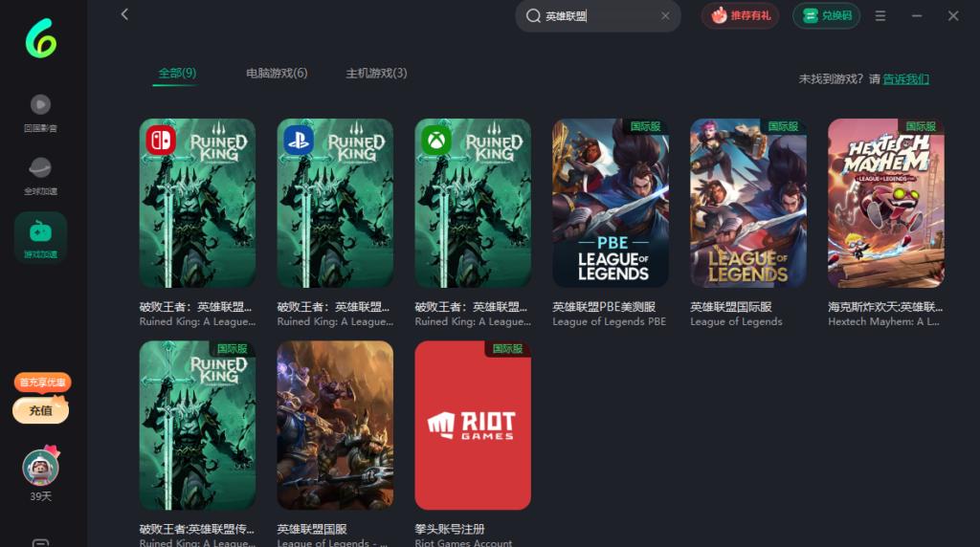Switch to the 电脑游戏(6) tab
This screenshot has width=980, height=547.
point(277,73)
